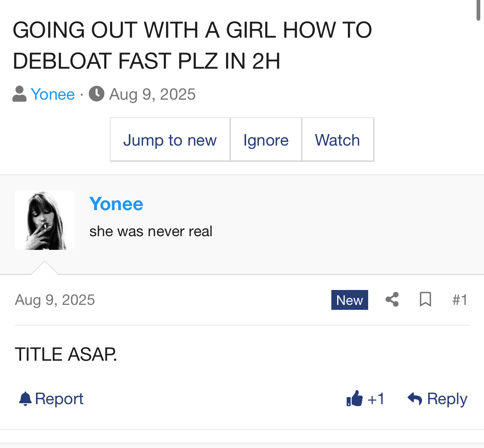484x448 pixels.
Task: Click the New badge on the post
Action: point(350,300)
